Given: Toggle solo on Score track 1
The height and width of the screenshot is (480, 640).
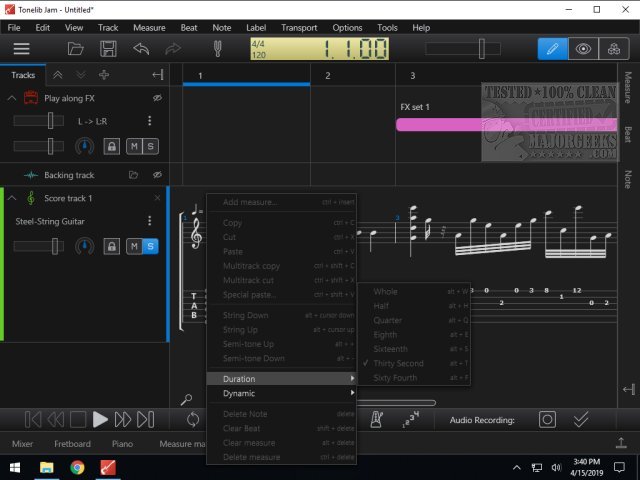Looking at the screenshot, I should tap(151, 246).
